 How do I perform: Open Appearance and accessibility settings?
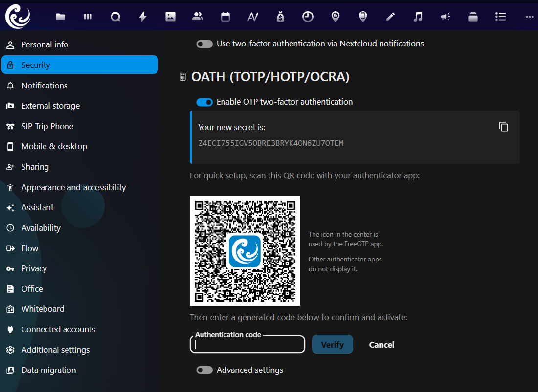tap(80, 187)
